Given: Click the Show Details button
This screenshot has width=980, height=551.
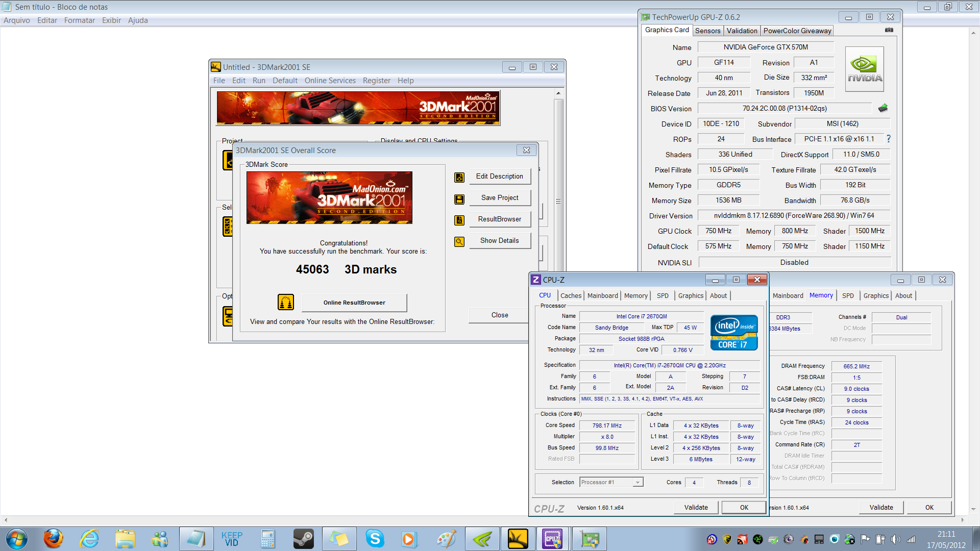Looking at the screenshot, I should coord(500,241).
